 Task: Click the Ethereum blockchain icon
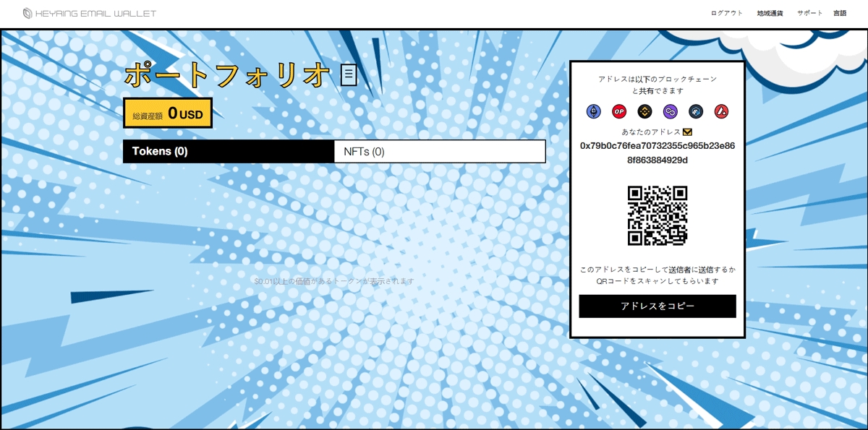click(x=594, y=111)
